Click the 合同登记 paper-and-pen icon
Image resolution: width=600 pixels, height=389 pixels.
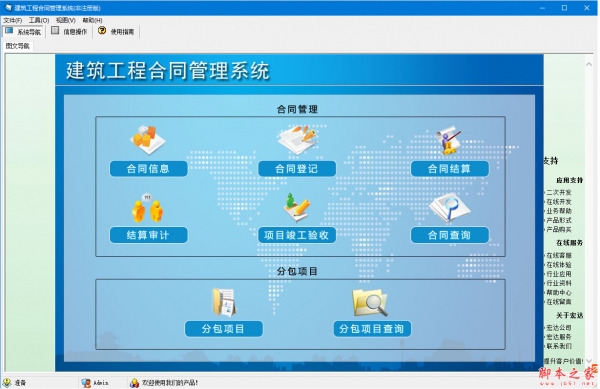tap(297, 139)
